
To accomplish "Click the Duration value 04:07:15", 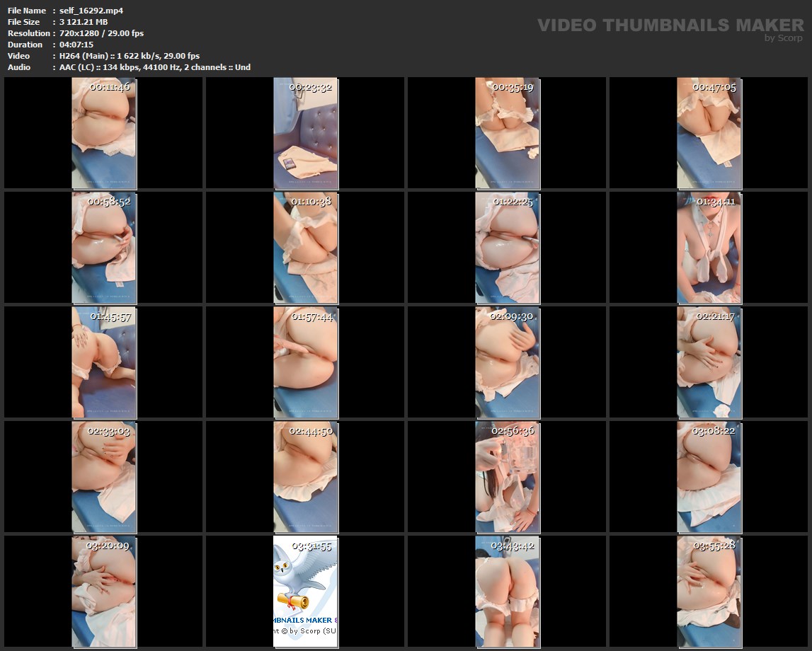I will pyautogui.click(x=76, y=45).
